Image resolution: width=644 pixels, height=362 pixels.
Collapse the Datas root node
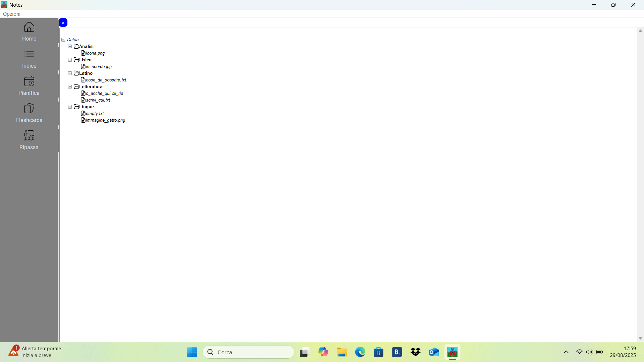coord(63,40)
